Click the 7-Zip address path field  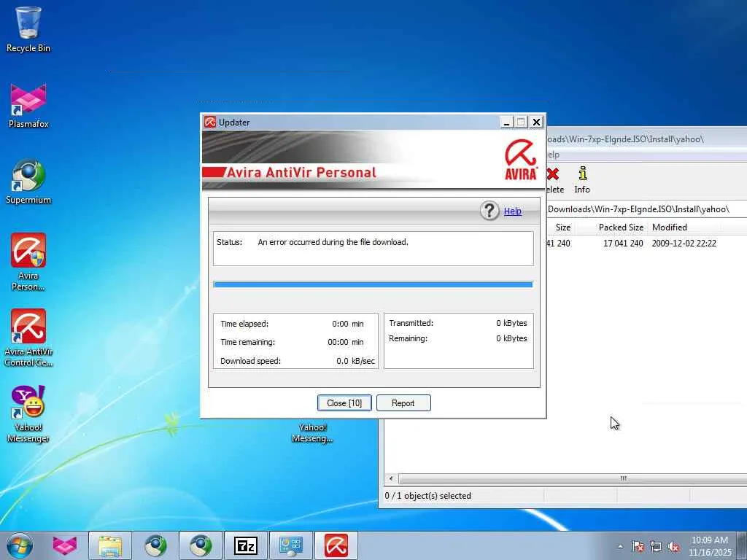pos(646,209)
